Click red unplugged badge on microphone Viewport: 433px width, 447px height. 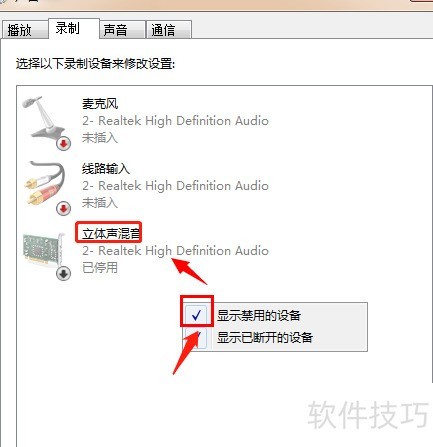click(63, 144)
